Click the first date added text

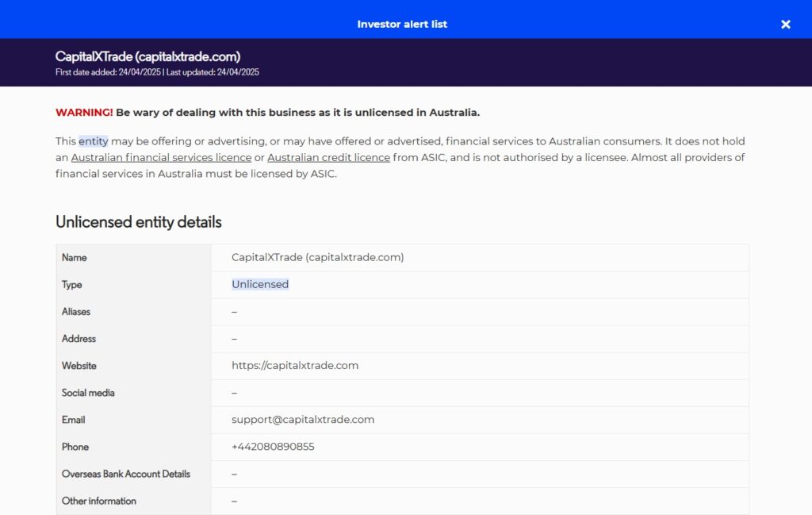(108, 72)
